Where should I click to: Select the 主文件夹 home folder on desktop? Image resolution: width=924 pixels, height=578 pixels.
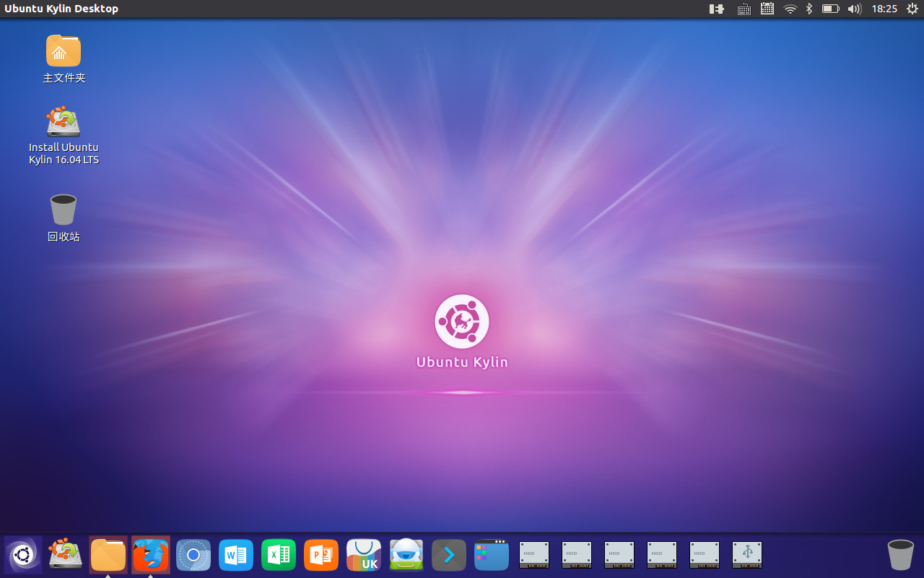pyautogui.click(x=64, y=51)
